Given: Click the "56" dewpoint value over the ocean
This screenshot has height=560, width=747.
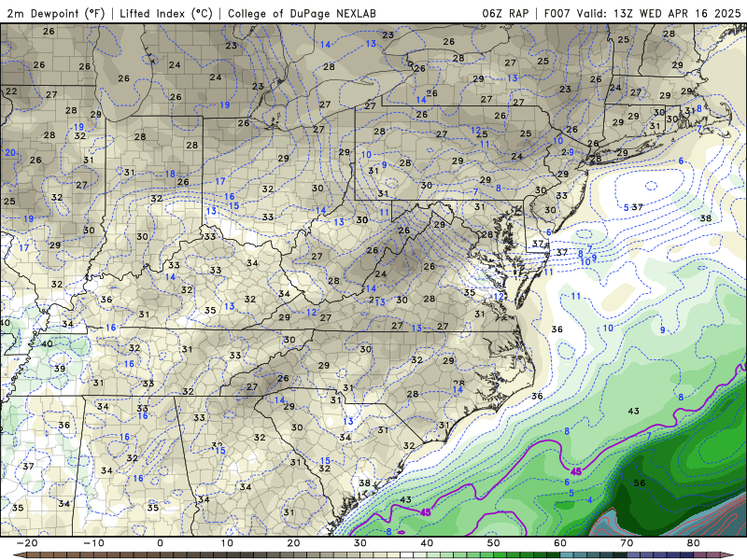Looking at the screenshot, I should pyautogui.click(x=640, y=483).
